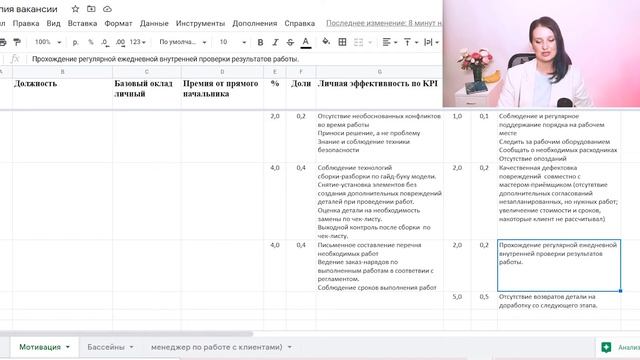Format as percent
Viewport: 640px width, 360px height.
pyautogui.click(x=91, y=42)
